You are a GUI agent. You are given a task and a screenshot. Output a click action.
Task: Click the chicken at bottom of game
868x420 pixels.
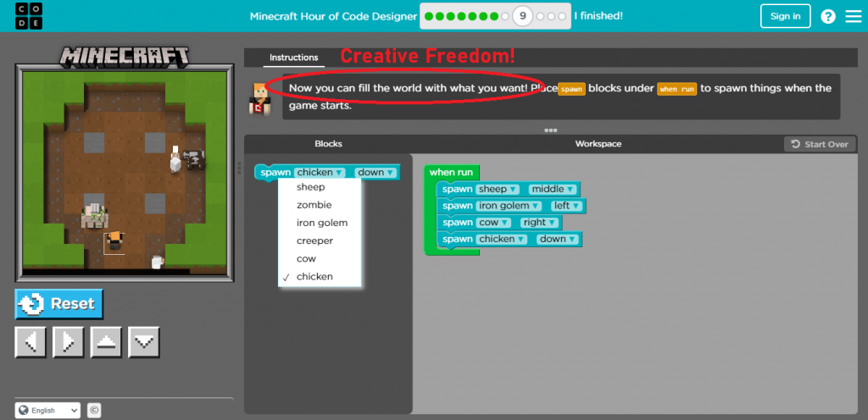click(x=158, y=262)
